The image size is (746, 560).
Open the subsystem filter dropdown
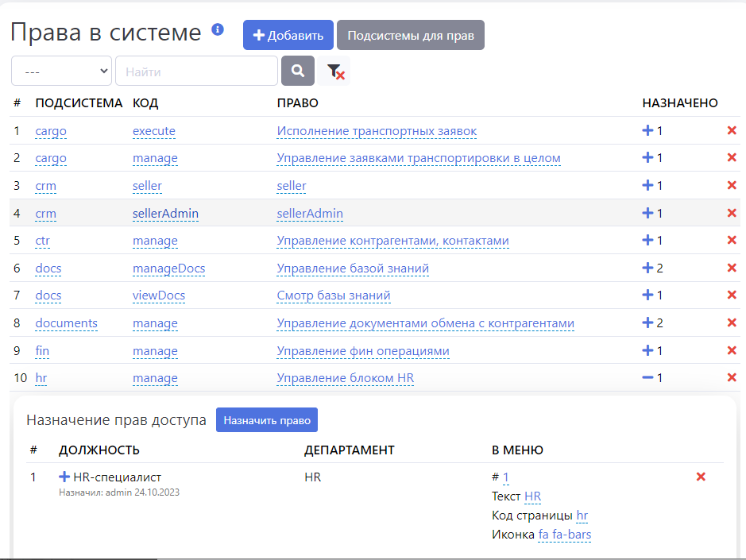point(61,71)
